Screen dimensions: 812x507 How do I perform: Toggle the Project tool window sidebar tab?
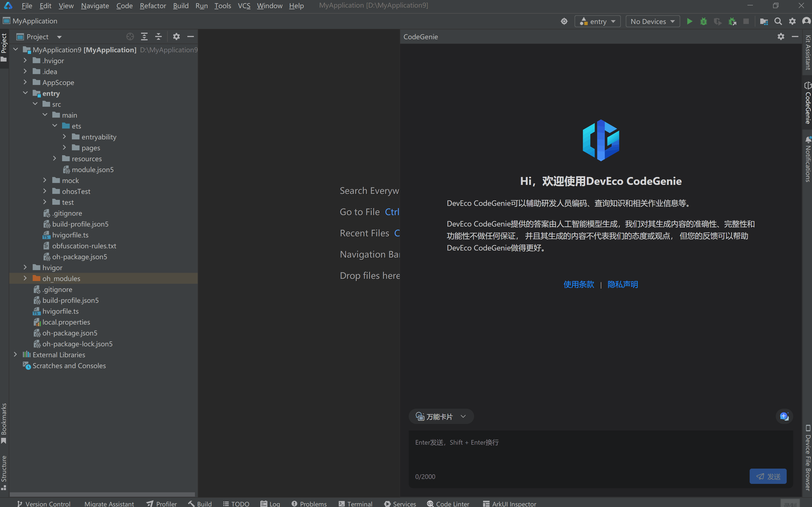click(x=4, y=47)
